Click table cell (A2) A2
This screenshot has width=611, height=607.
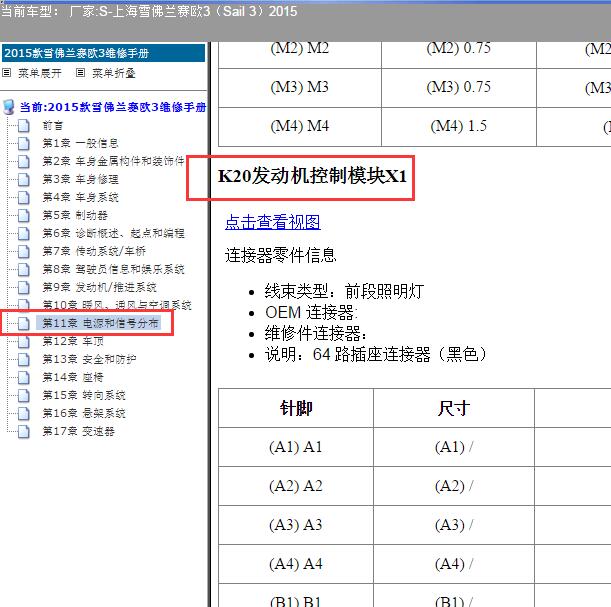pyautogui.click(x=296, y=486)
